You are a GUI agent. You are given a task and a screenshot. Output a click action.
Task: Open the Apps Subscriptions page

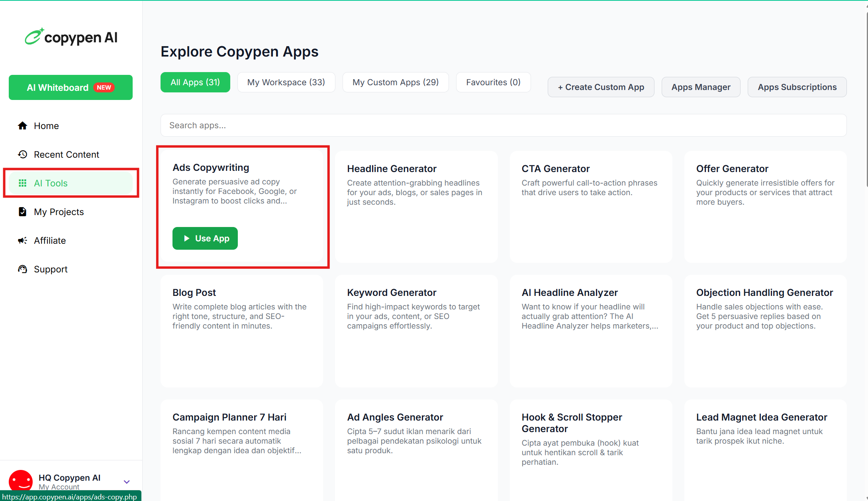pos(797,87)
